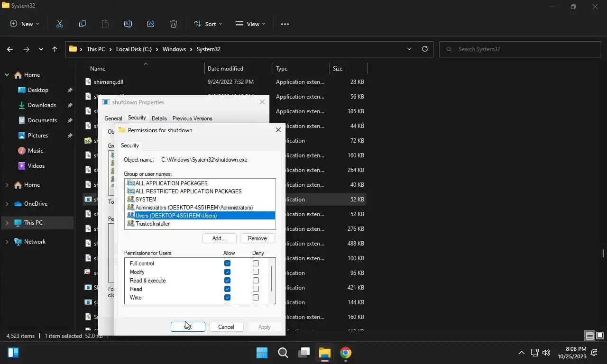Expand the Network tree node

point(7,242)
